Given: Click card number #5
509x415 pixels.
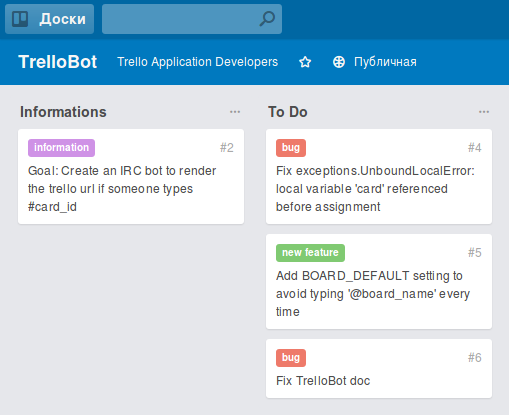Looking at the screenshot, I should pos(475,253).
